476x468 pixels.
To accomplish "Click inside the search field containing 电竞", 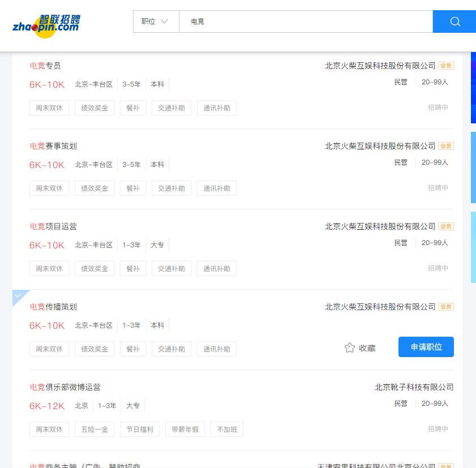I will pyautogui.click(x=306, y=22).
